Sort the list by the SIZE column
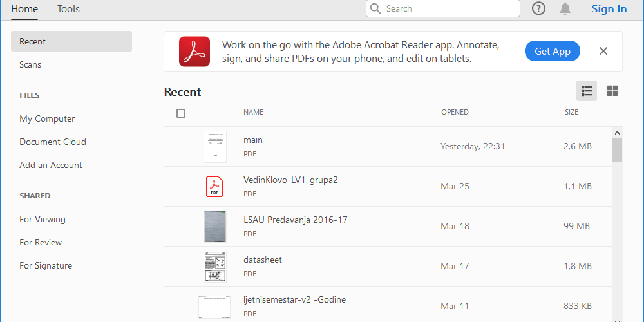Image resolution: width=644 pixels, height=322 pixels. [571, 112]
